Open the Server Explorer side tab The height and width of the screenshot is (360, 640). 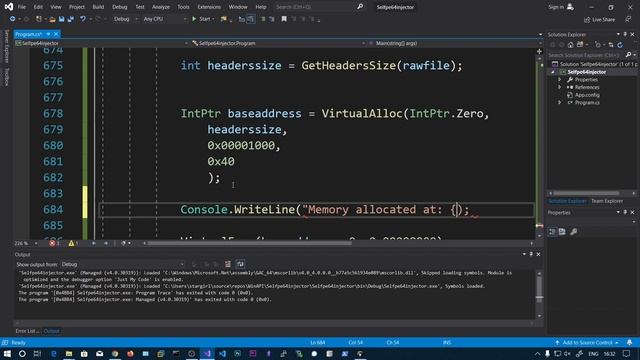point(7,46)
